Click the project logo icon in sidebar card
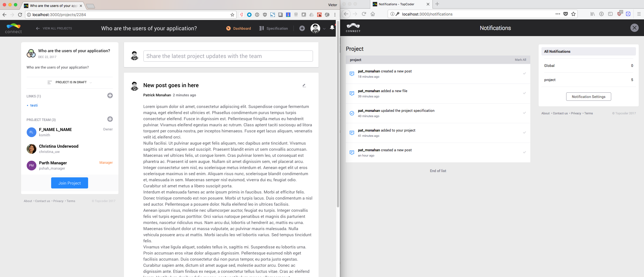Viewport: 644px width, 277px height. pyautogui.click(x=31, y=53)
